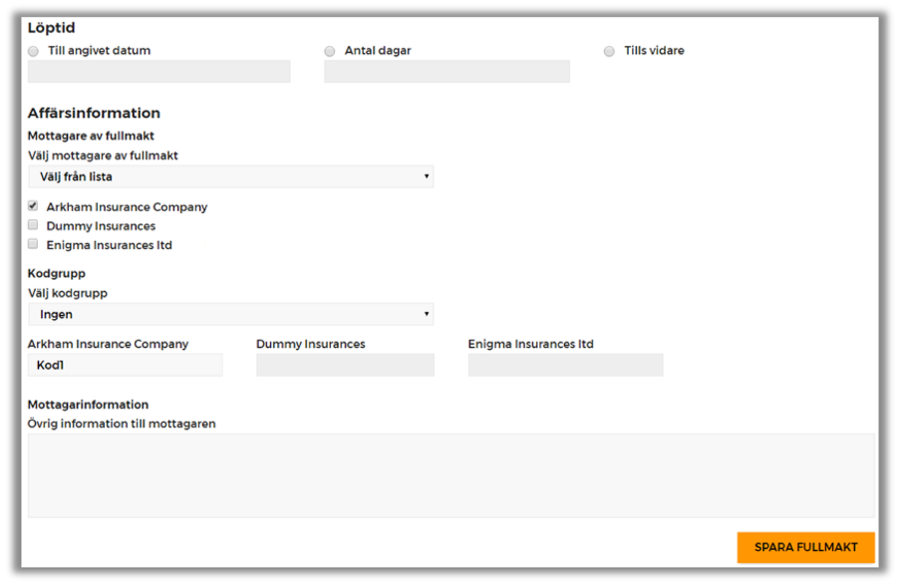Click the 'Dummy Insurances' label beside its checkbox
Screen dimensions: 901x588
[x=101, y=226]
